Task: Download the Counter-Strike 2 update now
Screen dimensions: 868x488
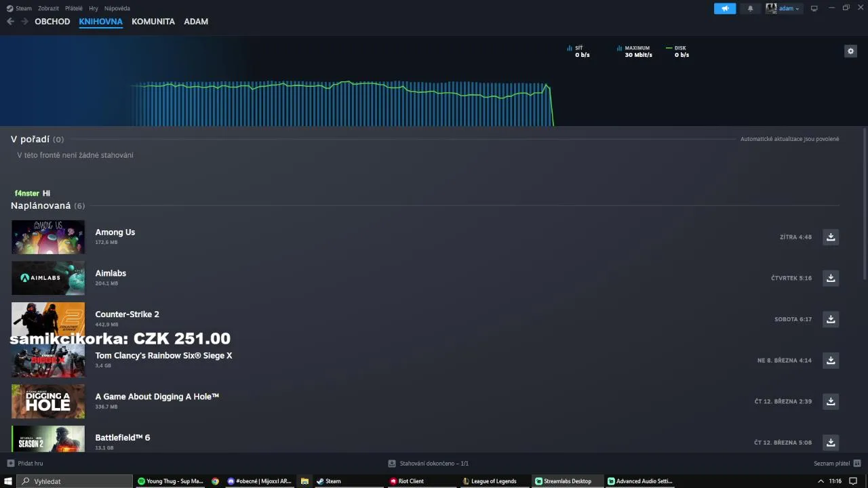Action: [x=831, y=319]
